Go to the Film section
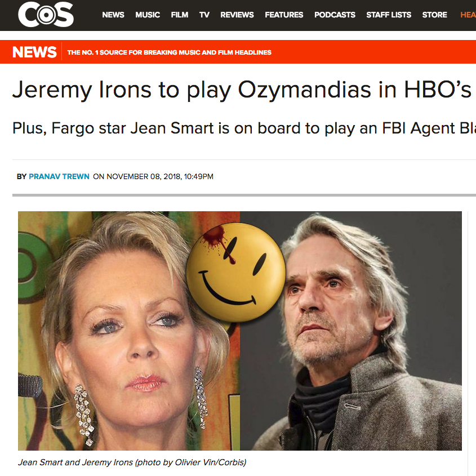476x476 pixels. pos(179,15)
